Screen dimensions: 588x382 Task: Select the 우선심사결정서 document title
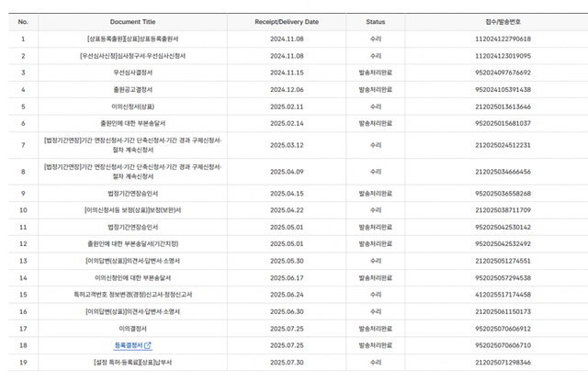[132, 72]
